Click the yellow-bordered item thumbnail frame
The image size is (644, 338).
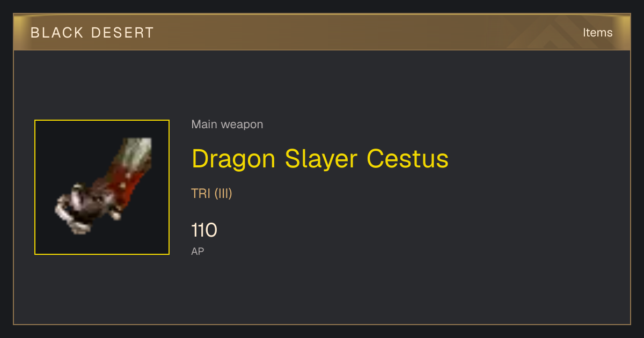coord(102,187)
